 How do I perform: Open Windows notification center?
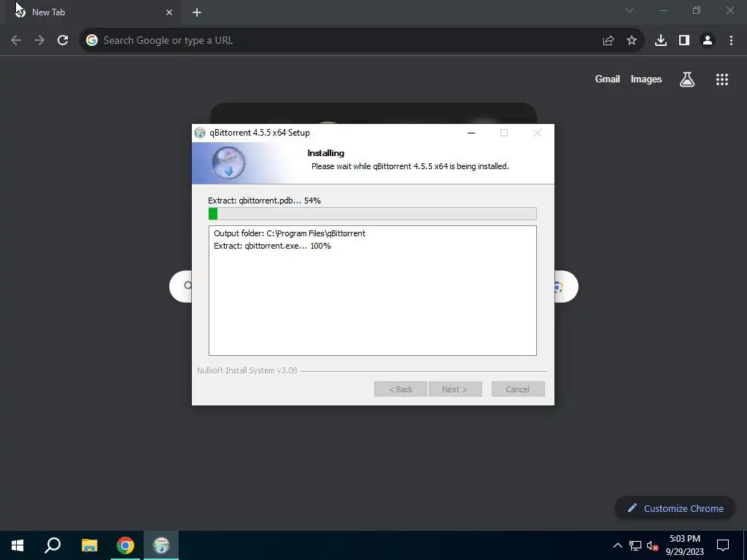(x=723, y=545)
